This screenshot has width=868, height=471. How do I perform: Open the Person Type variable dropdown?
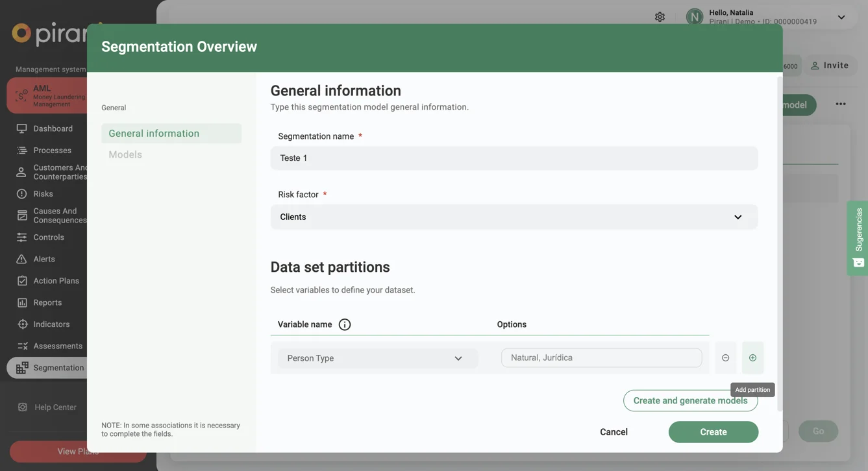click(x=377, y=358)
